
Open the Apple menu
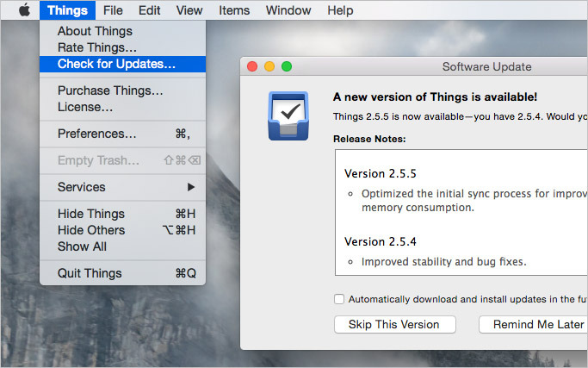24,10
